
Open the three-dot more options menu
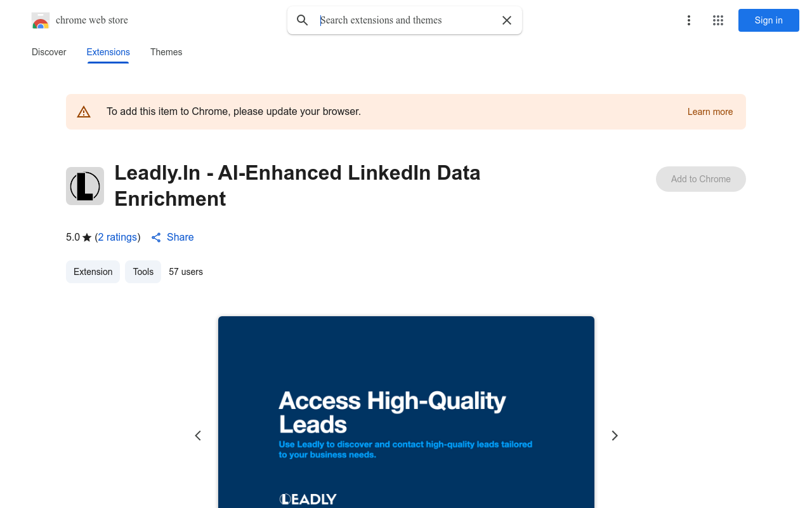click(x=688, y=20)
